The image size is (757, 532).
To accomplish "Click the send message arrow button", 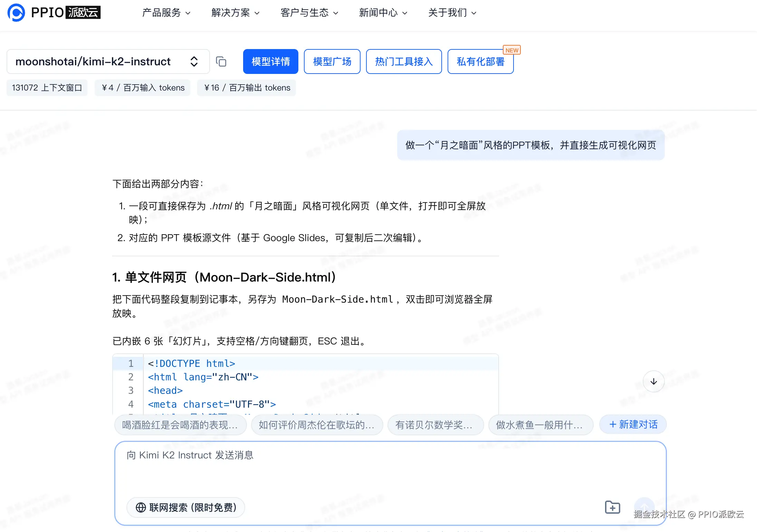I will click(x=644, y=507).
